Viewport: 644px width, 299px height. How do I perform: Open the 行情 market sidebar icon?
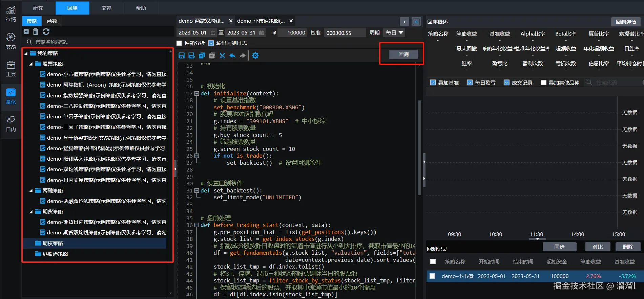[11, 14]
